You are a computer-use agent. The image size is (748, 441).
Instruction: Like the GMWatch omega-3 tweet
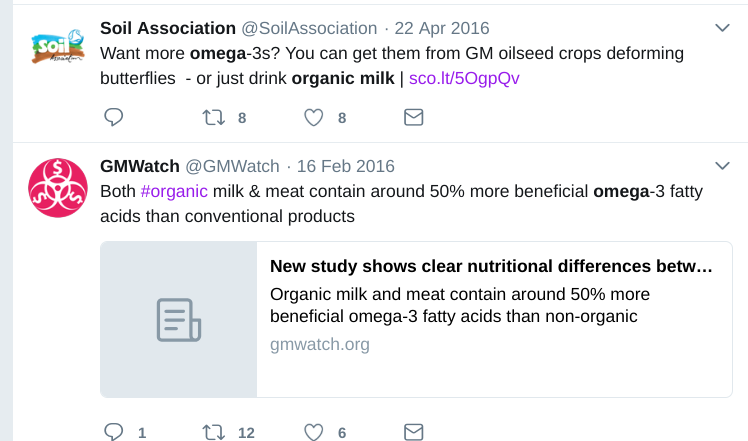click(x=314, y=432)
